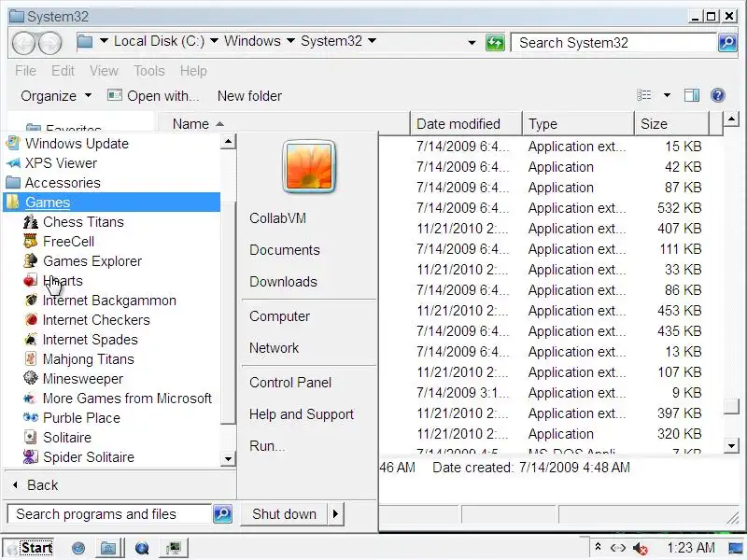Change the view layout icon
This screenshot has width=747, height=560.
point(644,95)
